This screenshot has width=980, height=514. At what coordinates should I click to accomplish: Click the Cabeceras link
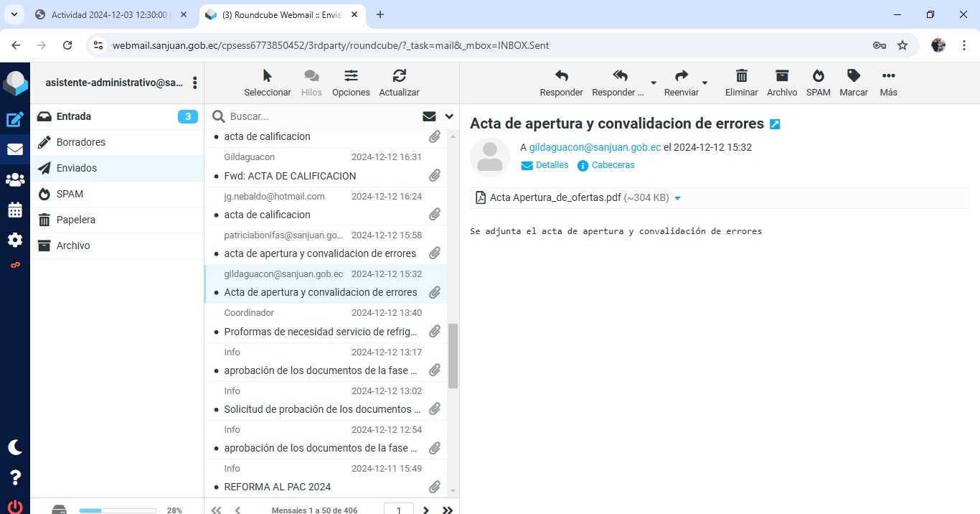pos(613,165)
